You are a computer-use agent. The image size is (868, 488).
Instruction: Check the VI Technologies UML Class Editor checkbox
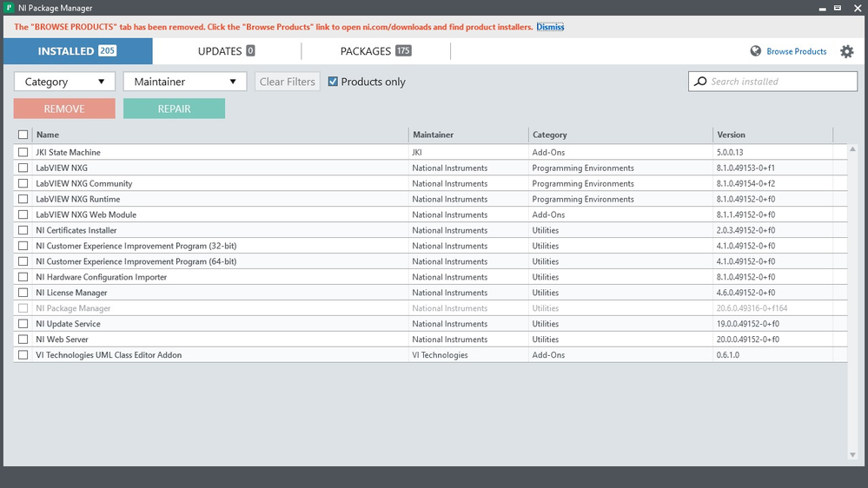(23, 354)
